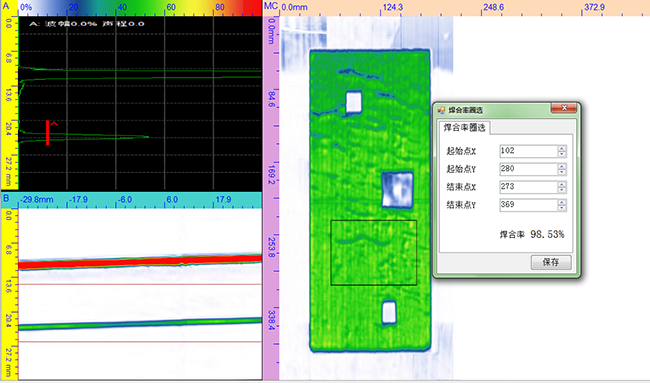
Task: Increase 起始点X with up arrow
Action: click(562, 148)
